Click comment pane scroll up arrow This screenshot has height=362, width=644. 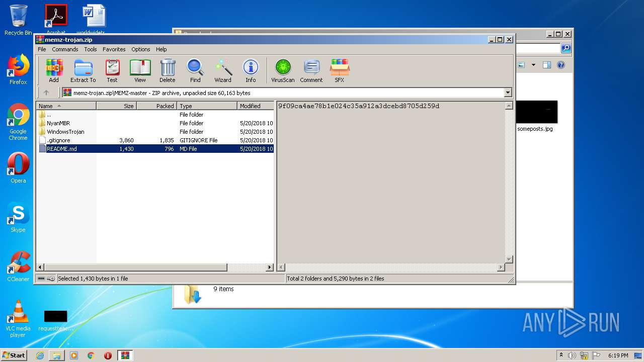coord(509,106)
